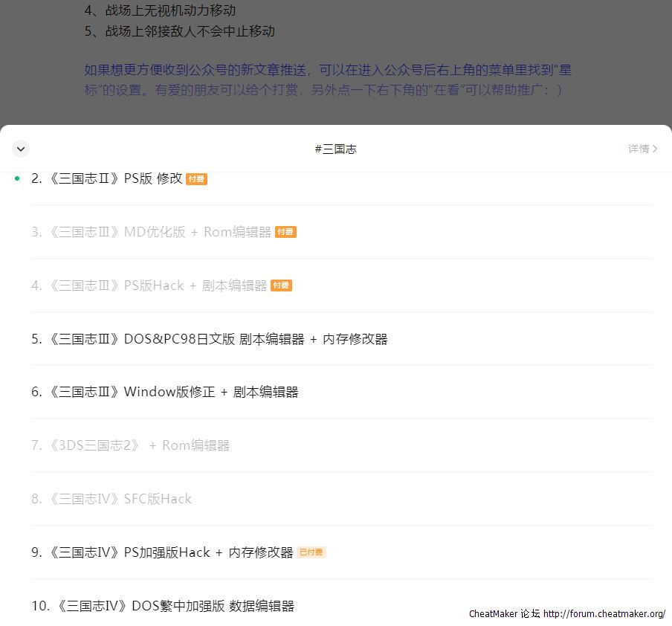672x626 pixels.
Task: Open article 2 《三国志II》PS版 修改
Action: tap(107, 178)
